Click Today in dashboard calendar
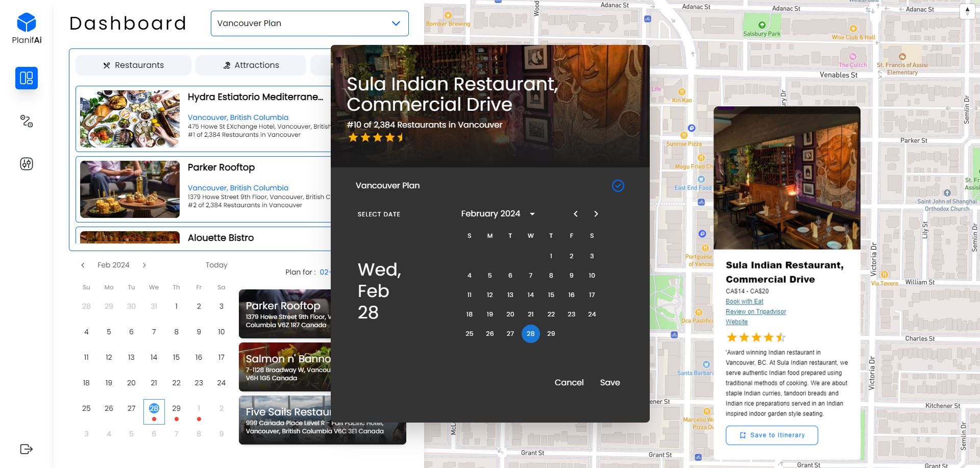Screen dimensions: 980x468 pos(216,265)
